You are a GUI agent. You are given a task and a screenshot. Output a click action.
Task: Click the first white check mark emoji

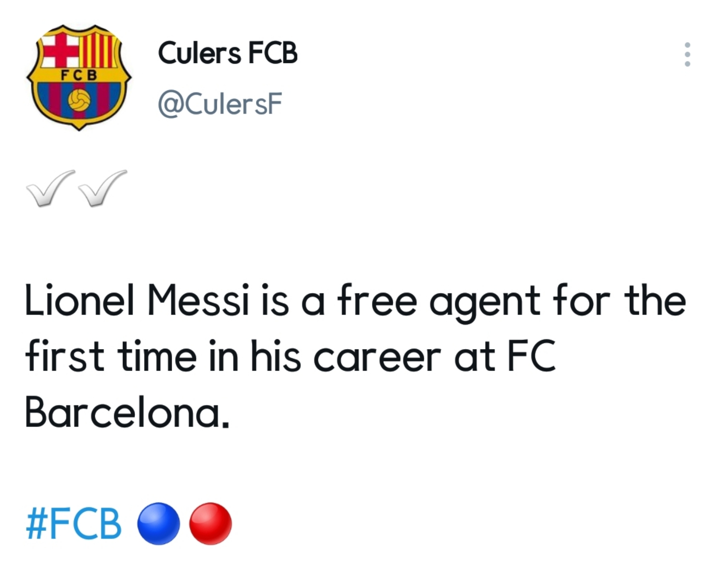(x=50, y=188)
